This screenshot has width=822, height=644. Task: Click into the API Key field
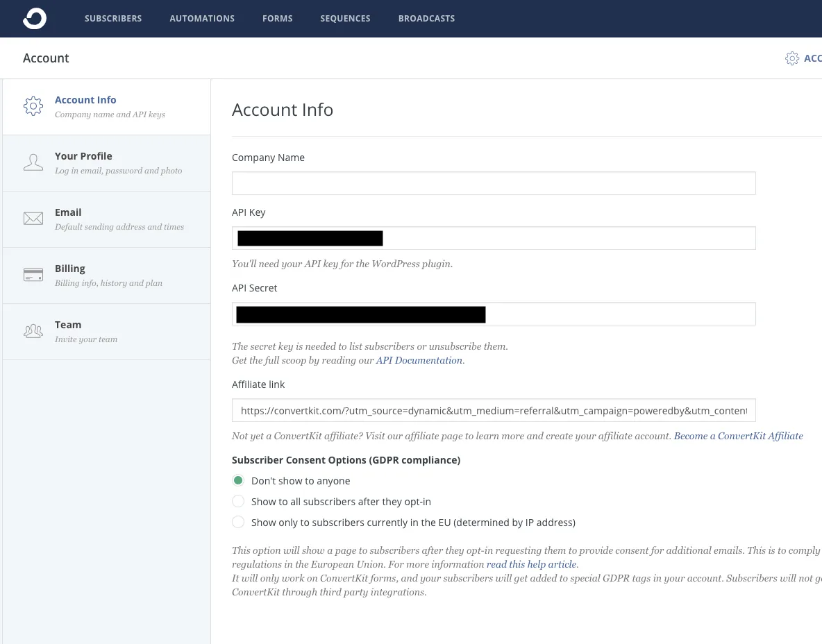click(x=494, y=238)
